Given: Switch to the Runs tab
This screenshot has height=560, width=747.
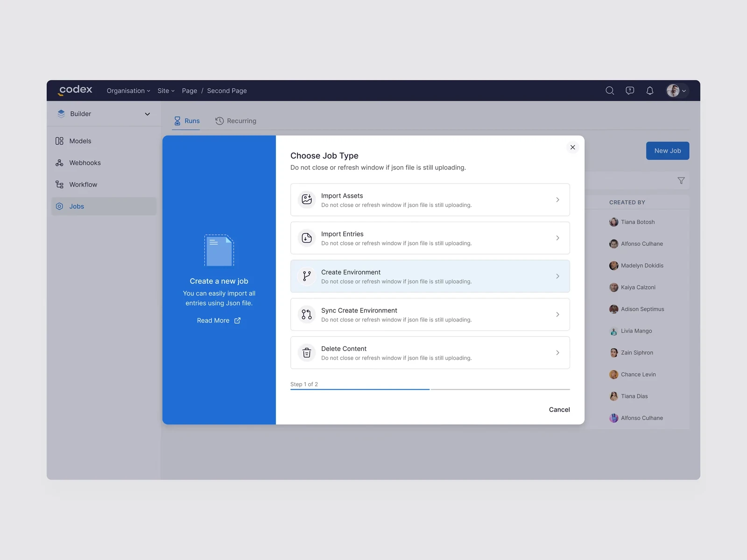Looking at the screenshot, I should point(187,121).
